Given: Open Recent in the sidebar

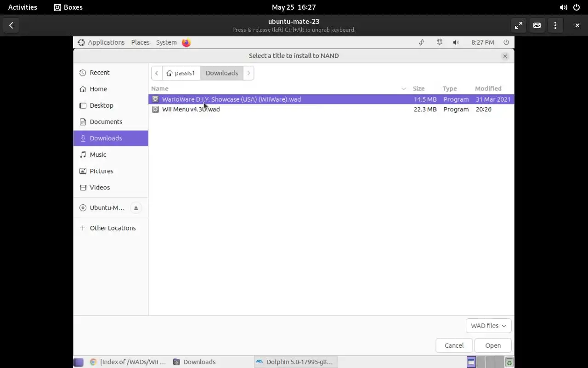Looking at the screenshot, I should pyautogui.click(x=110, y=73).
